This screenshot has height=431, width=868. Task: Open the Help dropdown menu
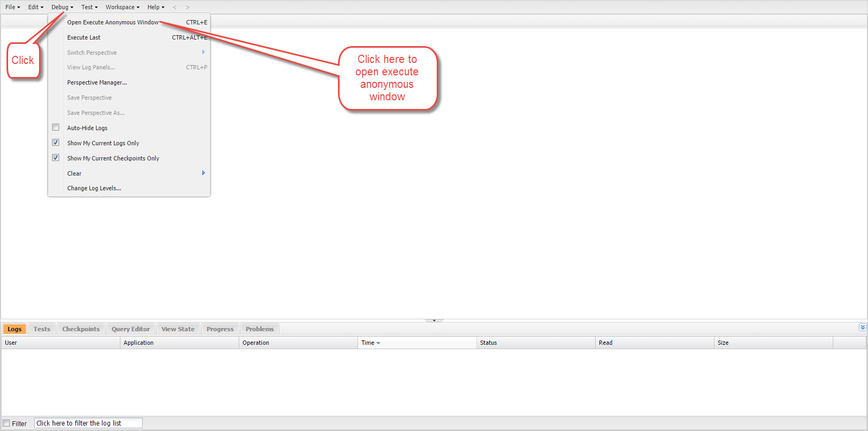(x=156, y=7)
